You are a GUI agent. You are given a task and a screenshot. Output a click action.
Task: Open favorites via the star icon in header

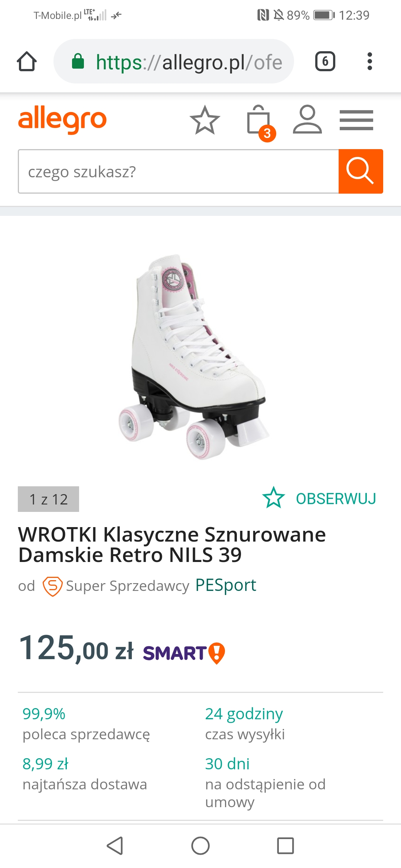coord(205,120)
